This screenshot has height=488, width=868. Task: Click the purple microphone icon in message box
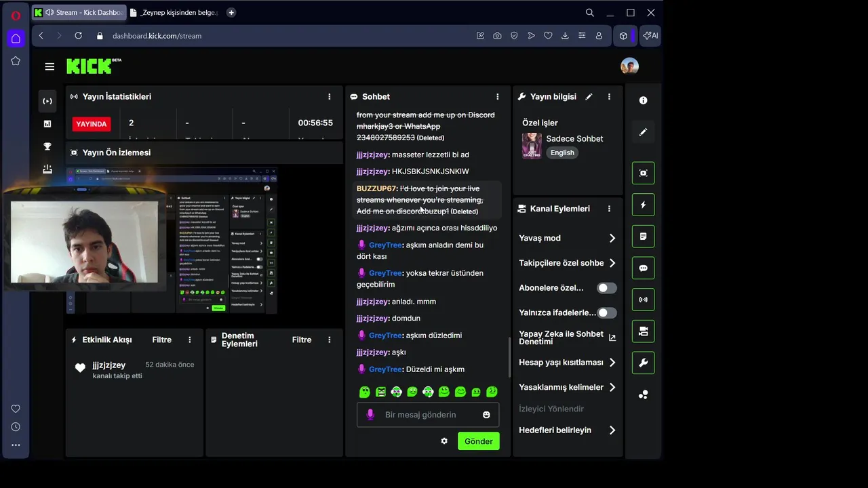coord(370,415)
